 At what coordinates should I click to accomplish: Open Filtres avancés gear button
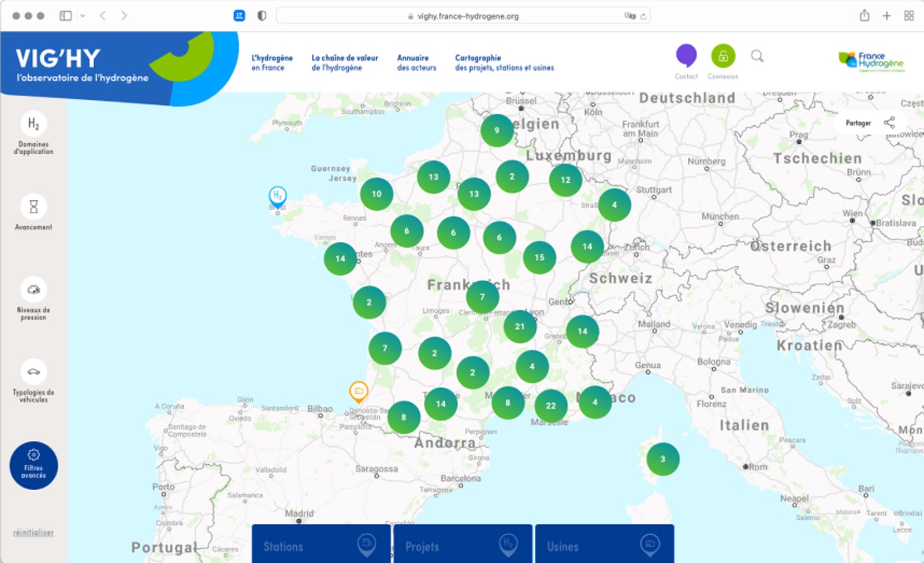coord(33,465)
